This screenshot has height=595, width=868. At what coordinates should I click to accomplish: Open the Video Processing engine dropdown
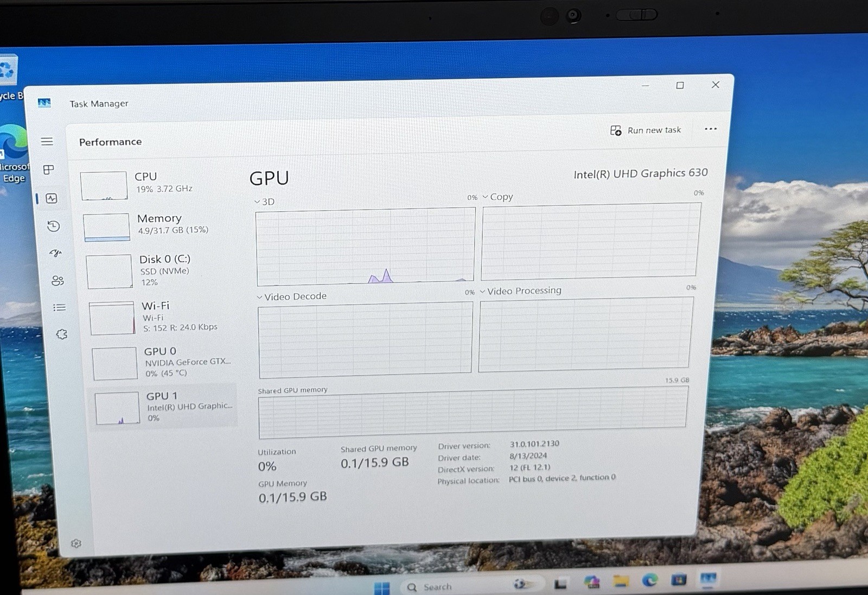coord(520,292)
